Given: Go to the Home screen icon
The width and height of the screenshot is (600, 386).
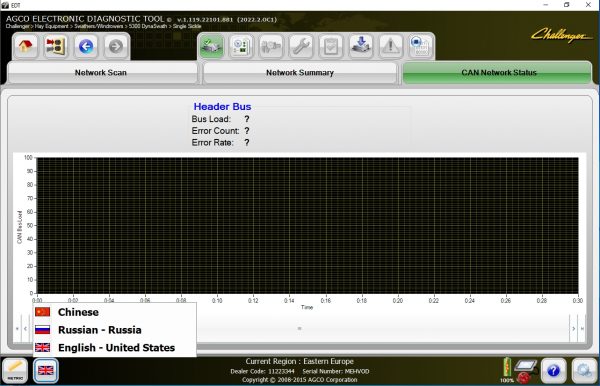Looking at the screenshot, I should [25, 46].
